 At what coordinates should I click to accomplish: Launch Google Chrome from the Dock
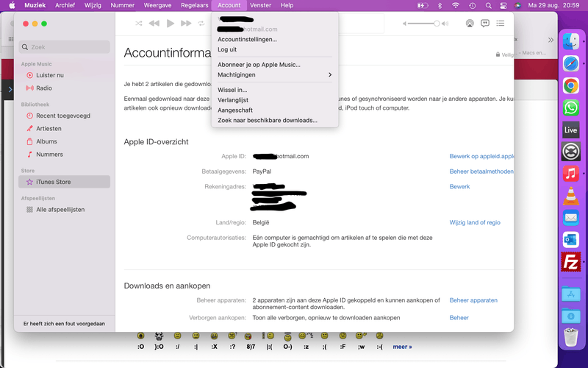[x=571, y=85]
